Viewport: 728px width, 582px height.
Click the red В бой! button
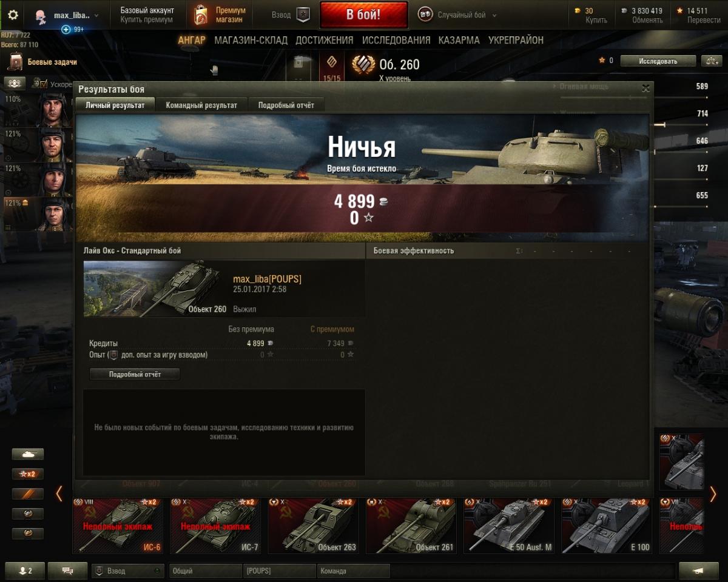click(364, 15)
